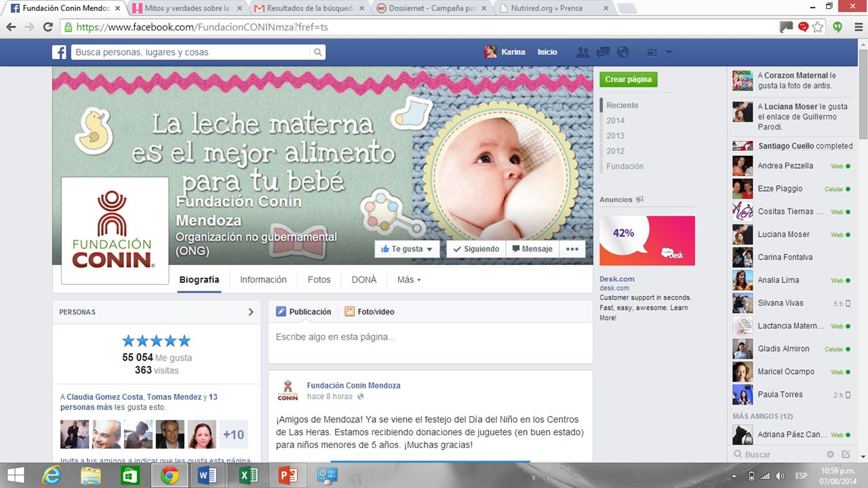Open Karina profile link
The image size is (868, 488).
coord(505,52)
